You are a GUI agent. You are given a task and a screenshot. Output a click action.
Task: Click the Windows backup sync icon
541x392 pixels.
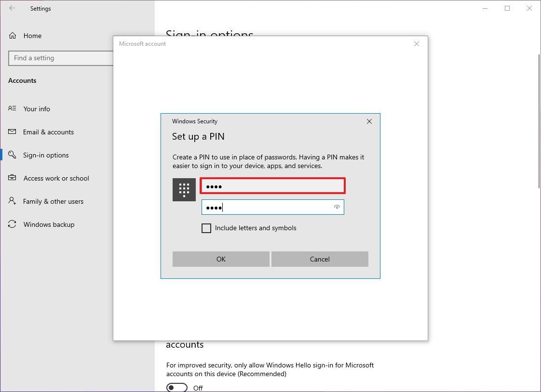click(x=12, y=224)
